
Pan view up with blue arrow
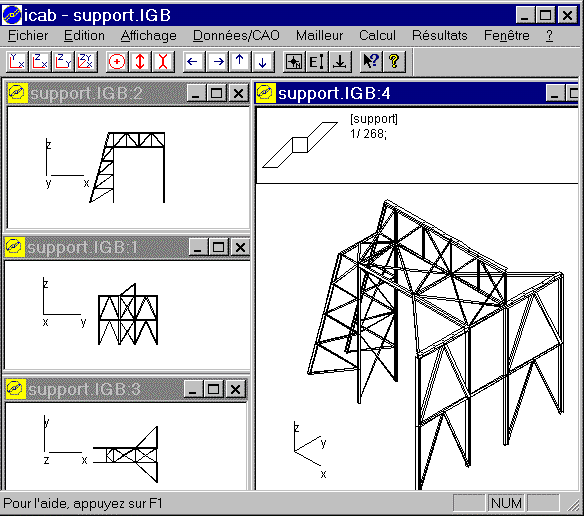pos(240,61)
